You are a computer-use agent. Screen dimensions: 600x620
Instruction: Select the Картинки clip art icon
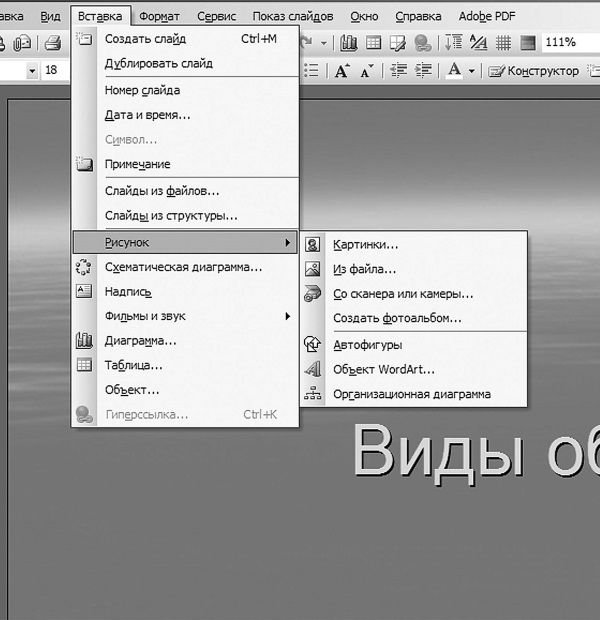312,244
